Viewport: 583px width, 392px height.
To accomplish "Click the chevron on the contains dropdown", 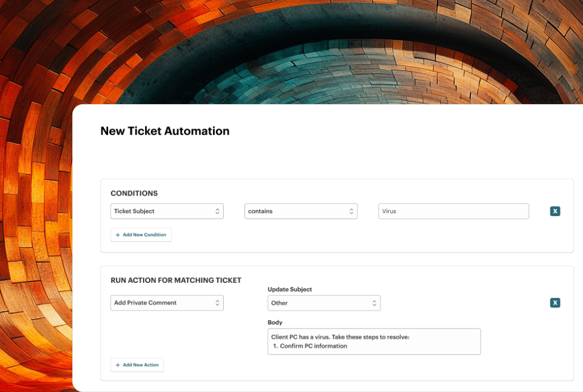I will point(352,211).
